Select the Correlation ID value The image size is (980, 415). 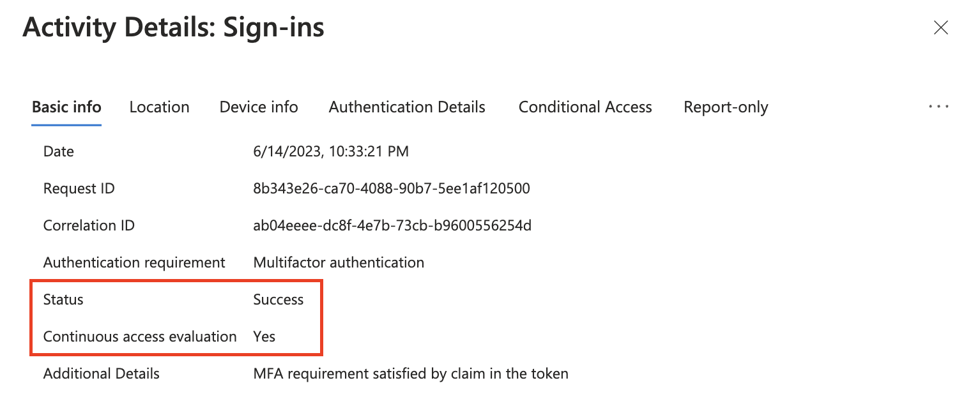[393, 225]
